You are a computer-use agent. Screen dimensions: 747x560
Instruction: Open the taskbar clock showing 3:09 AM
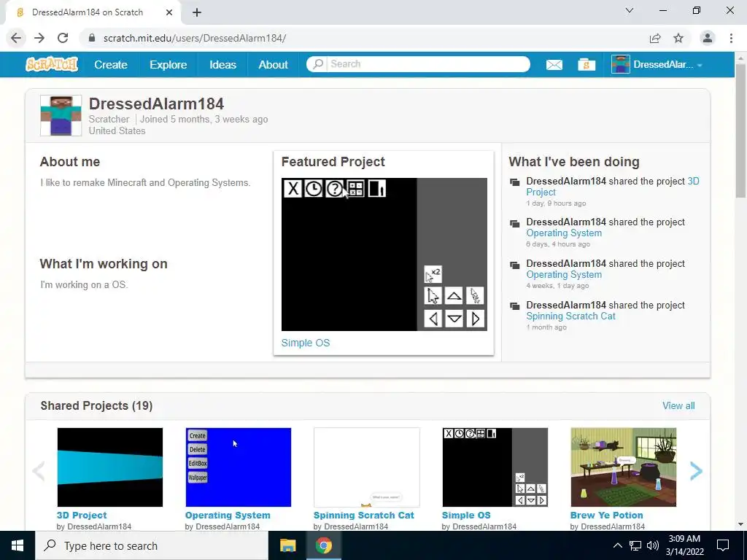click(684, 545)
